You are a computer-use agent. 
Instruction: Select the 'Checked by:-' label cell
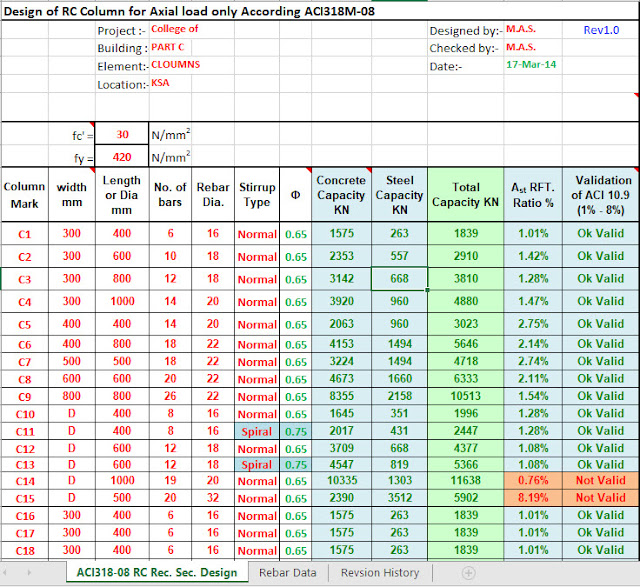click(464, 48)
